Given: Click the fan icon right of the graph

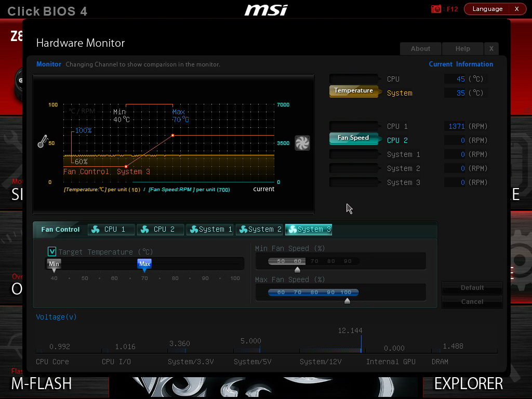Looking at the screenshot, I should (302, 143).
